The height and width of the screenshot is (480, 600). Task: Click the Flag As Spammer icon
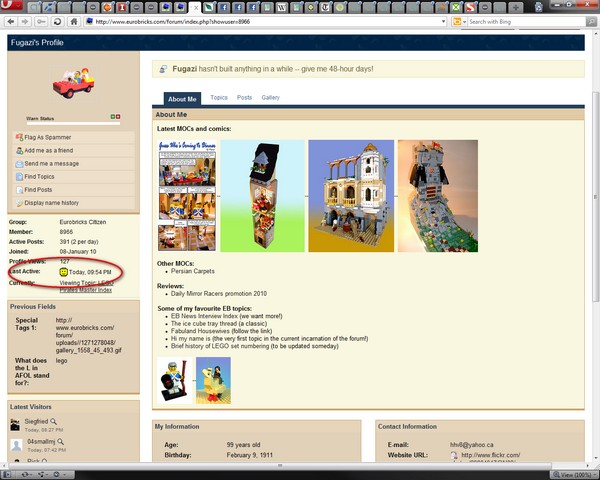coord(20,137)
